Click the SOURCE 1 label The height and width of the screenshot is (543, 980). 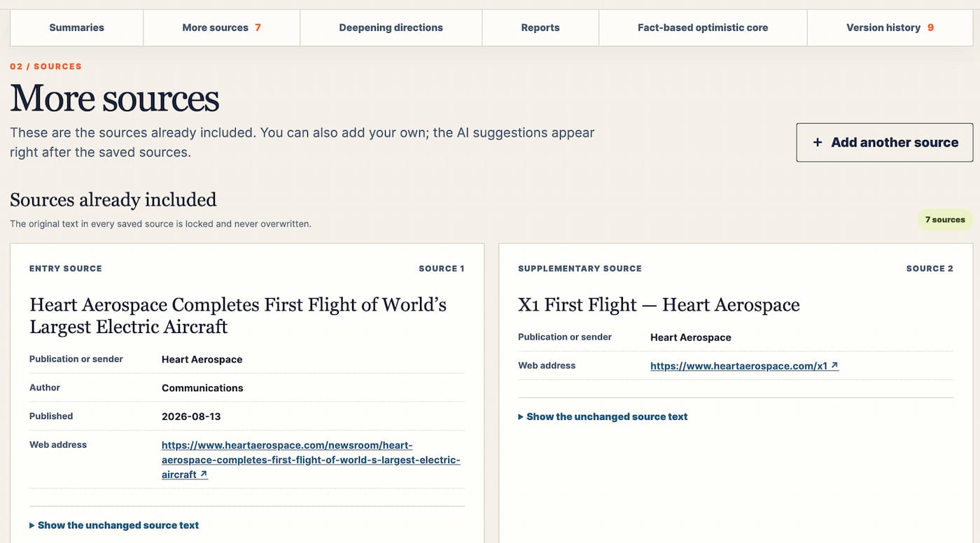(442, 269)
